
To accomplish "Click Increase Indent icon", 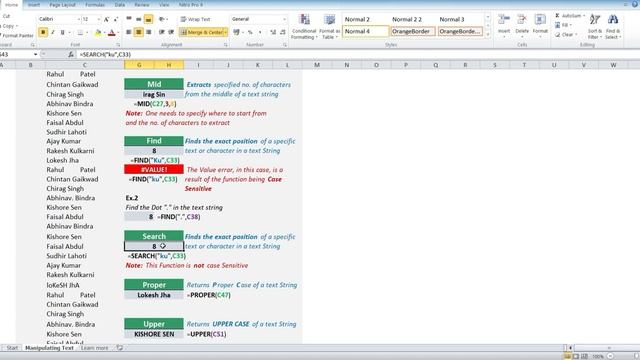I will pos(171,32).
